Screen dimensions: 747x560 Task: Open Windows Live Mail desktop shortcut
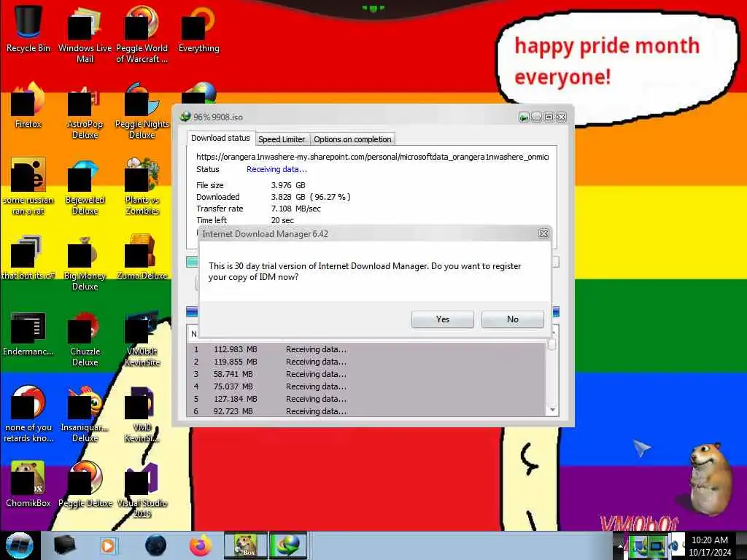tap(85, 34)
